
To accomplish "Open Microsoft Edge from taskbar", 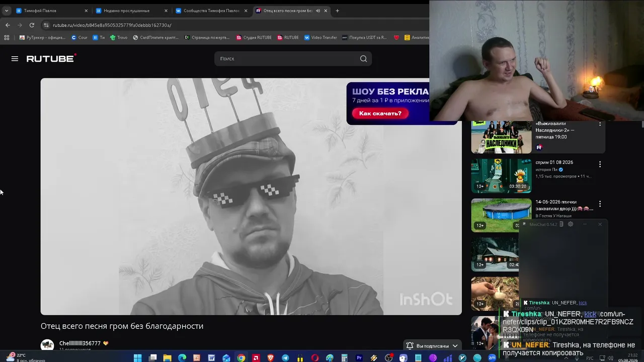I will [x=182, y=358].
